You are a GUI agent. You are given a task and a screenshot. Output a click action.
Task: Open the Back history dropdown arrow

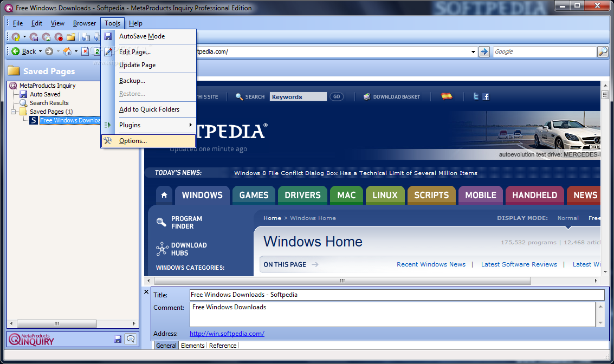(x=40, y=51)
